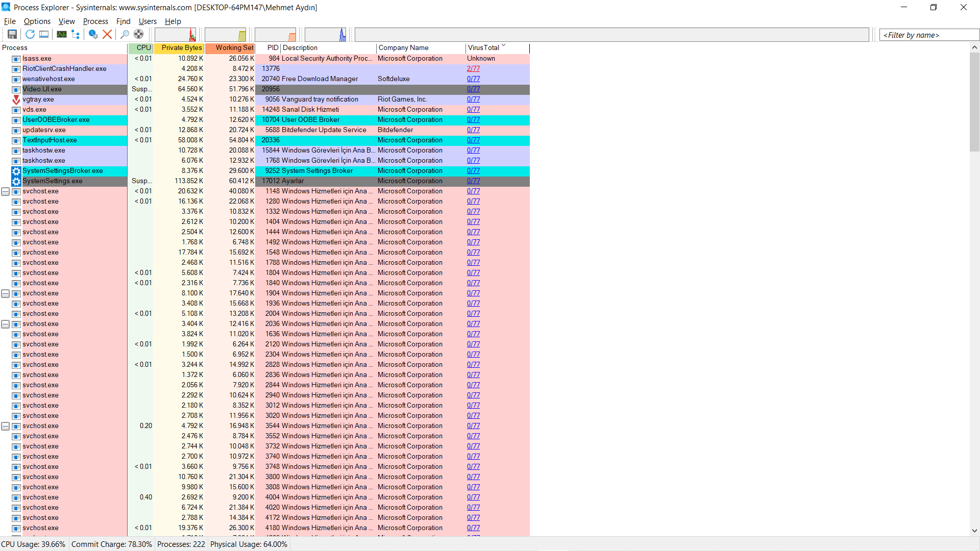980x551 pixels.
Task: Open the Process menu
Action: click(x=95, y=21)
